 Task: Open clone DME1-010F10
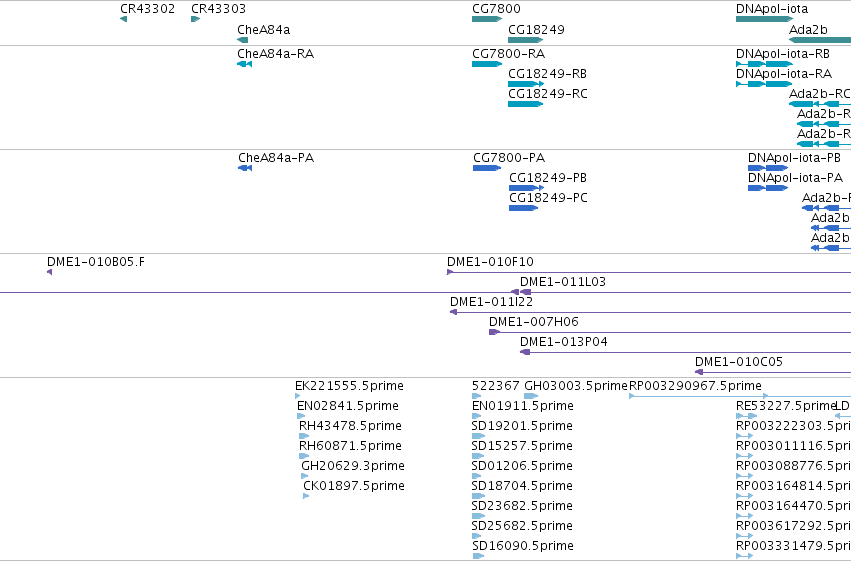click(x=490, y=262)
